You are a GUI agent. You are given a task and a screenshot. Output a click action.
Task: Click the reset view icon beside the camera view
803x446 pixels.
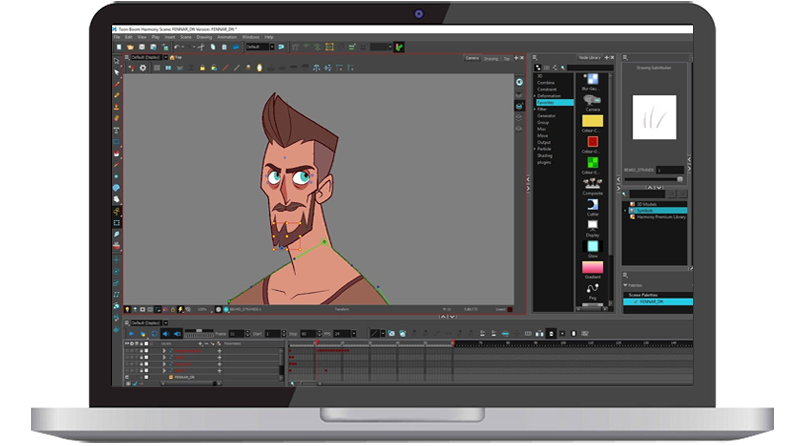tap(519, 82)
